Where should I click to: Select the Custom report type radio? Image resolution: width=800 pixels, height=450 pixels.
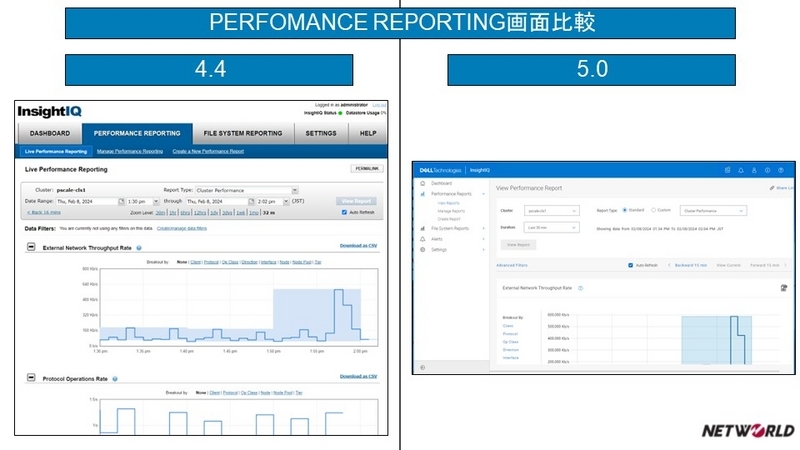pyautogui.click(x=653, y=210)
